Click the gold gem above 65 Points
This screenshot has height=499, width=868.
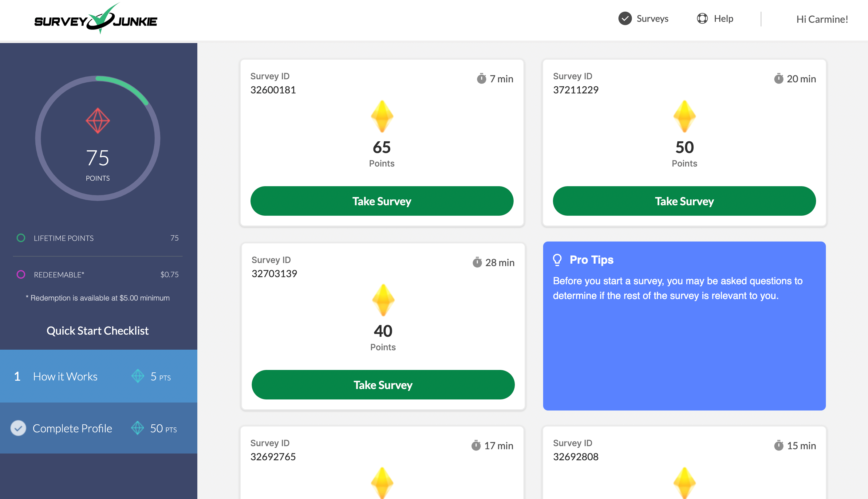click(382, 116)
